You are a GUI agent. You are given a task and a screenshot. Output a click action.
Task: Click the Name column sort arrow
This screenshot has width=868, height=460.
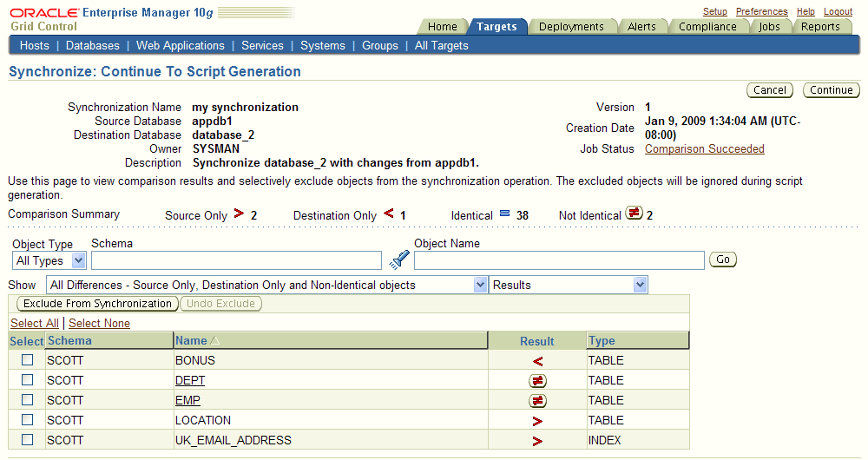(214, 341)
